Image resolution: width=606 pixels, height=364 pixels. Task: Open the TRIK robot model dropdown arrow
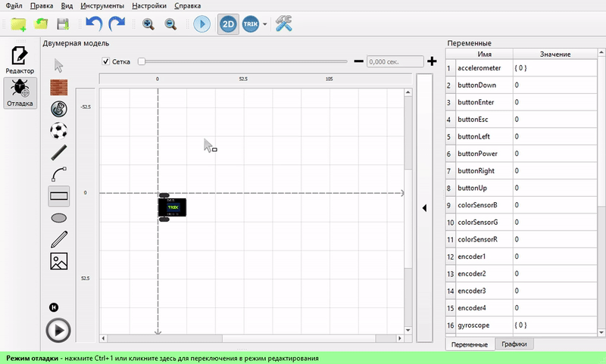pyautogui.click(x=264, y=24)
